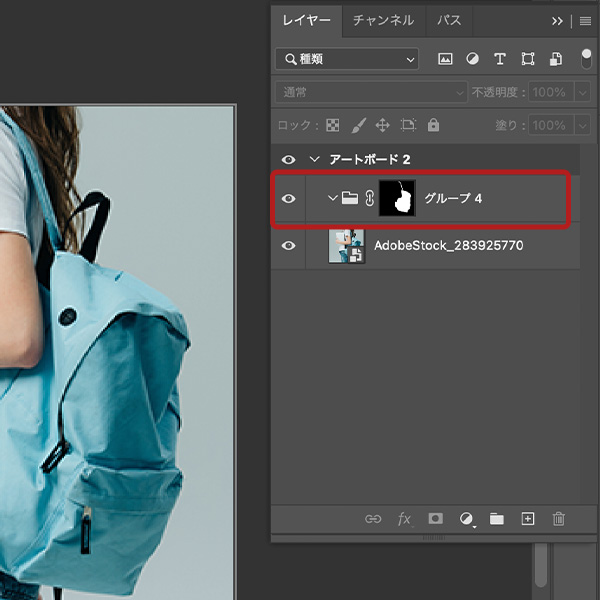The height and width of the screenshot is (600, 600).
Task: Toggle visibility of AdobeStock_283925770 layer
Action: (289, 245)
